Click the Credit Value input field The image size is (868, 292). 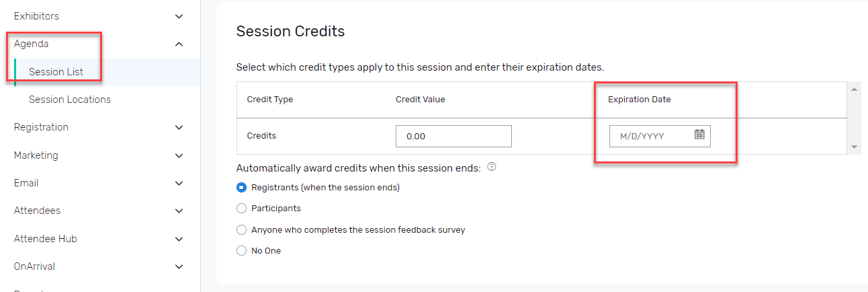pyautogui.click(x=453, y=136)
